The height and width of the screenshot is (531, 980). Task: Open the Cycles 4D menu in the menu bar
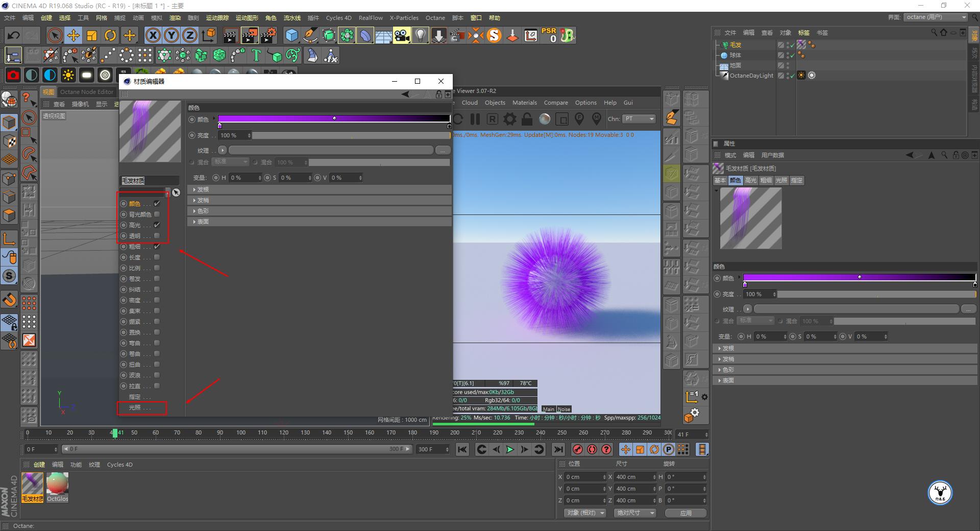pyautogui.click(x=338, y=17)
